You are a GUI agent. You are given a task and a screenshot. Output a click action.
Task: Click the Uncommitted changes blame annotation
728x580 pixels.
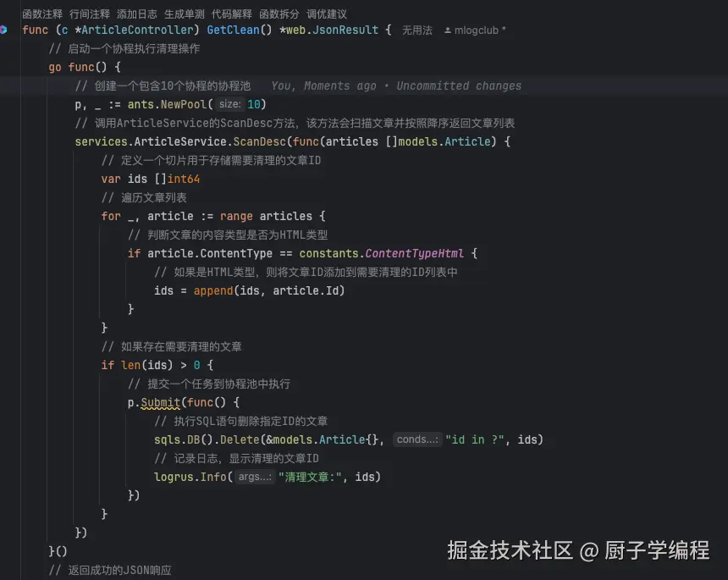(459, 86)
